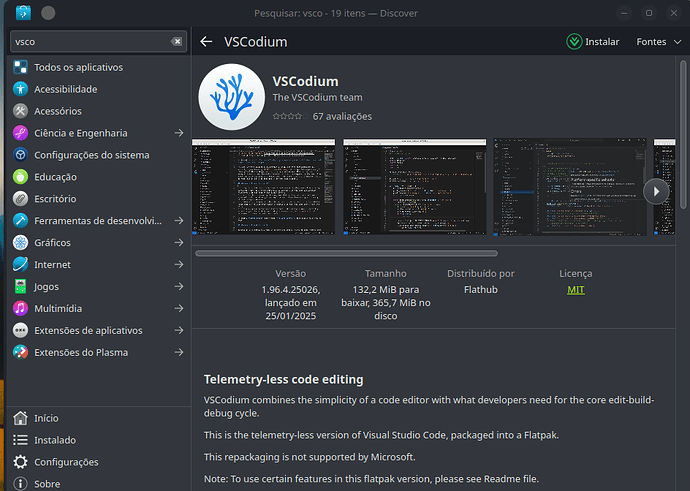Click the Início home icon

tap(20, 418)
